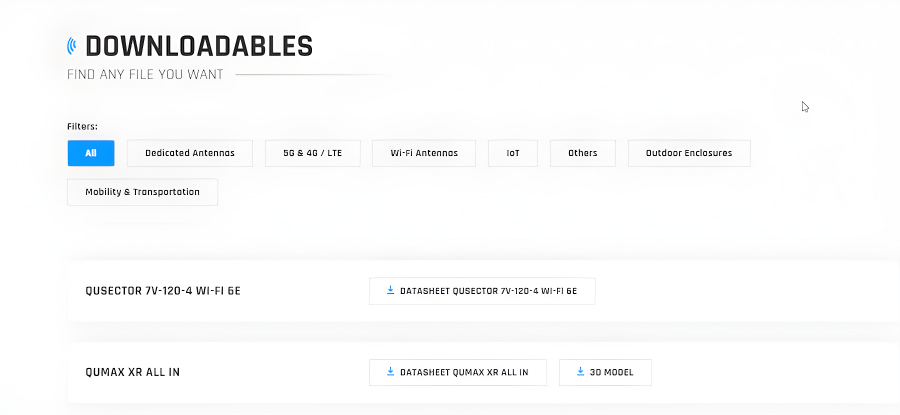This screenshot has width=900, height=415.
Task: Download Datasheet QuMax XR All In
Action: tap(458, 373)
